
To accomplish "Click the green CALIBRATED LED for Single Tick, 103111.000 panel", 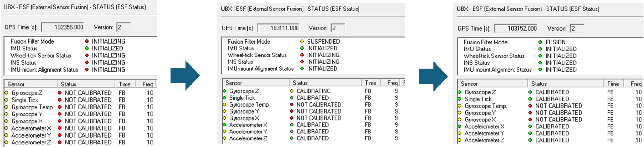I will tap(292, 98).
